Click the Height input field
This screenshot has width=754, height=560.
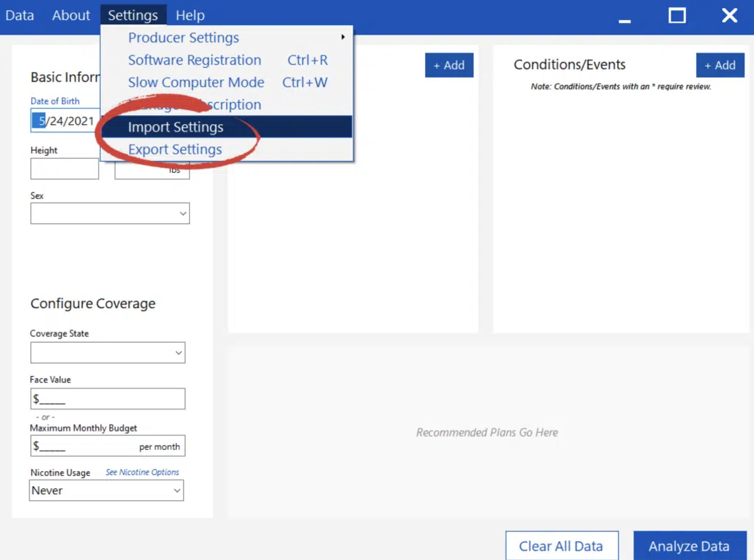pos(64,169)
